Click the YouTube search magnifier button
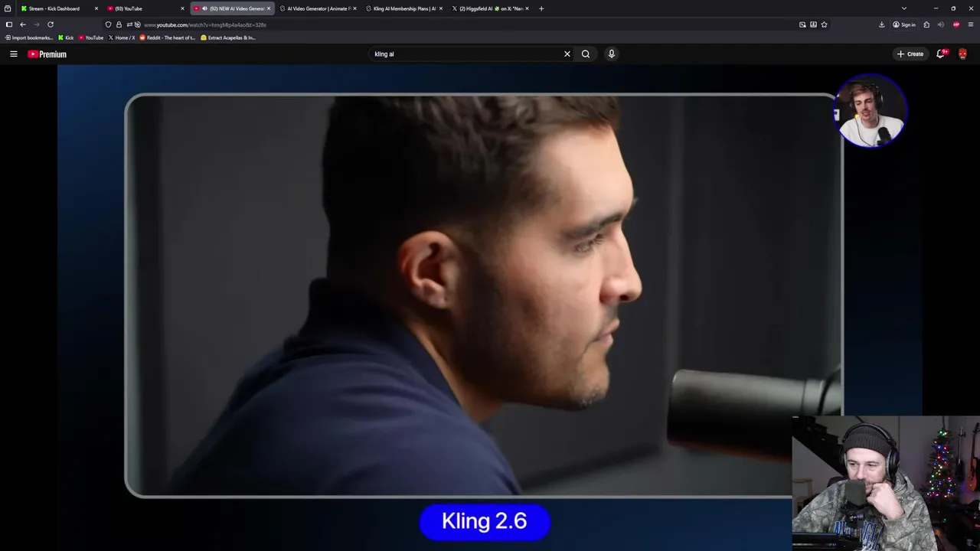 [586, 54]
